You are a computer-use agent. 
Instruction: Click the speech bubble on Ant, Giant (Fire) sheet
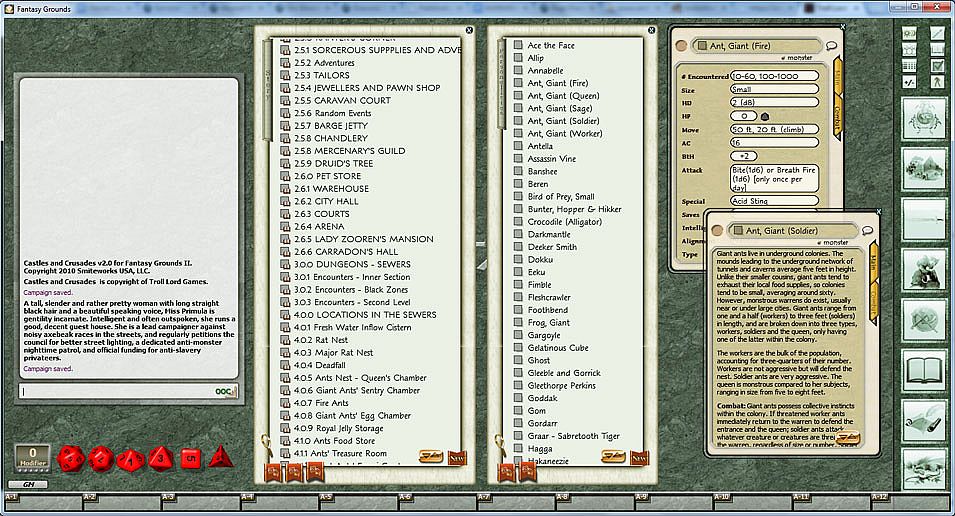tap(831, 46)
